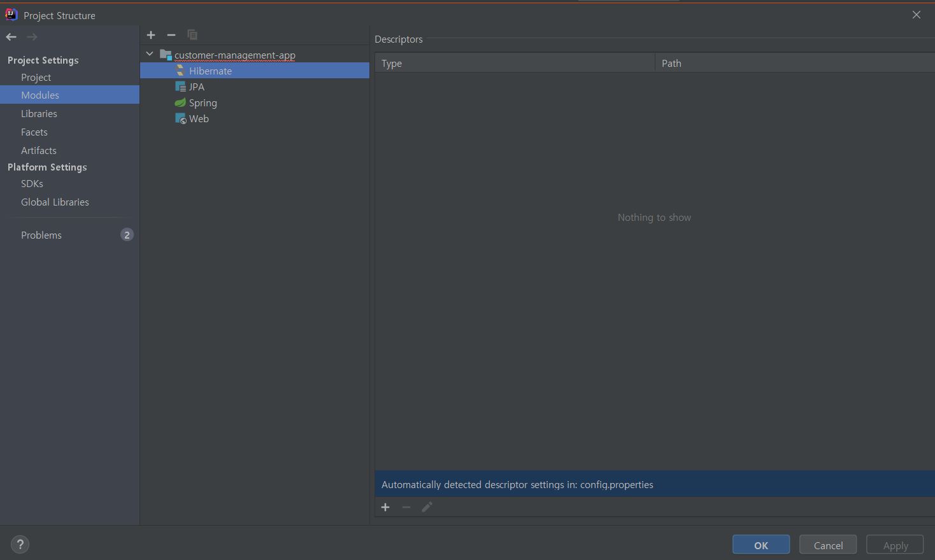Open the Modules settings section
This screenshot has height=560, width=935.
point(70,95)
